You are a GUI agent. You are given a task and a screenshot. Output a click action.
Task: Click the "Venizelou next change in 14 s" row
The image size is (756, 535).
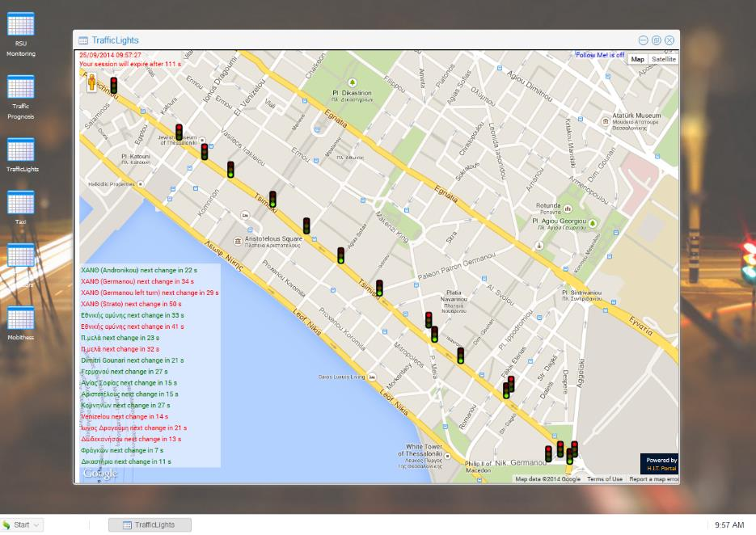(125, 416)
